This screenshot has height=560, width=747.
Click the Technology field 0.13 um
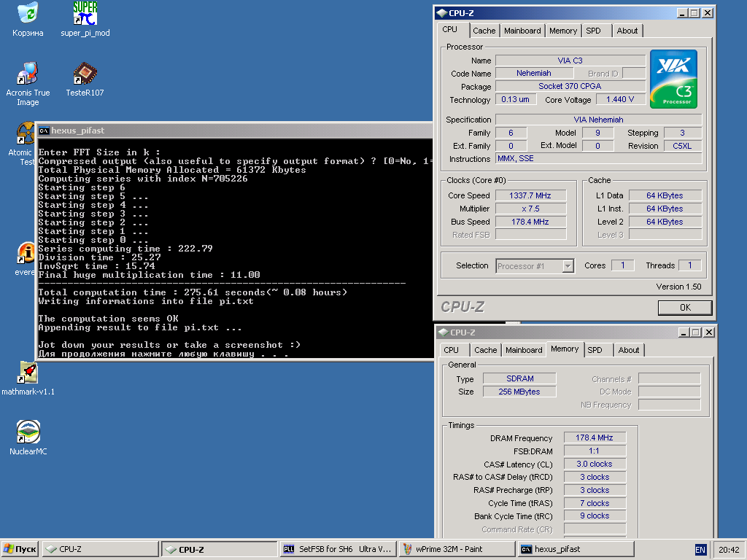516,99
